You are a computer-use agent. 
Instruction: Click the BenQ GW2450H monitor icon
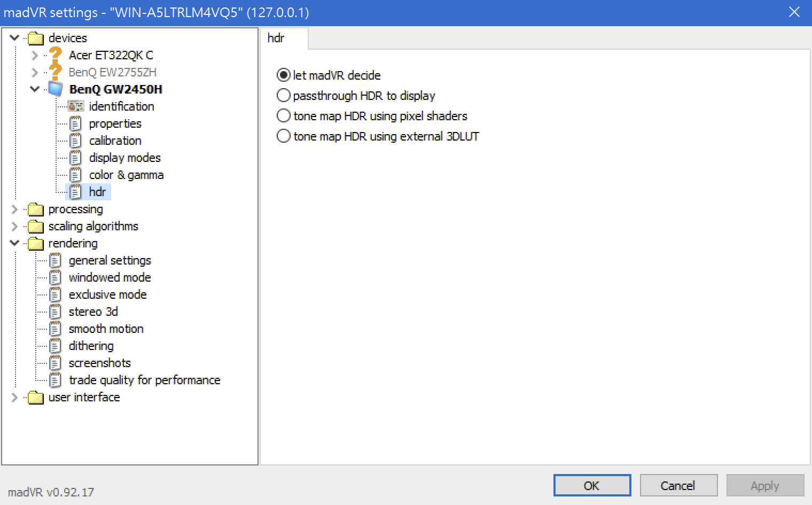pos(56,89)
